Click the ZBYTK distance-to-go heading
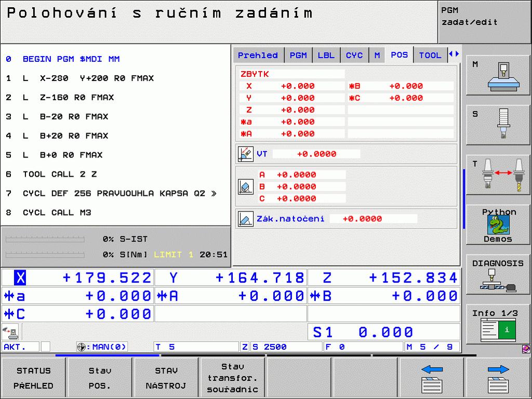Screen dimensions: 532x399 tap(255, 74)
